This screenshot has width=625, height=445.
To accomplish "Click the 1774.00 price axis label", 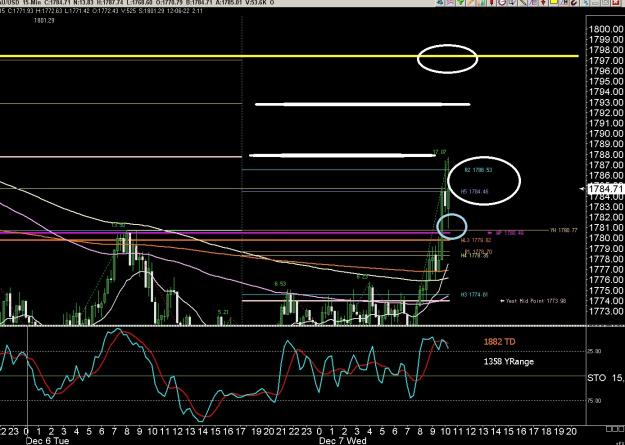I will 606,301.
